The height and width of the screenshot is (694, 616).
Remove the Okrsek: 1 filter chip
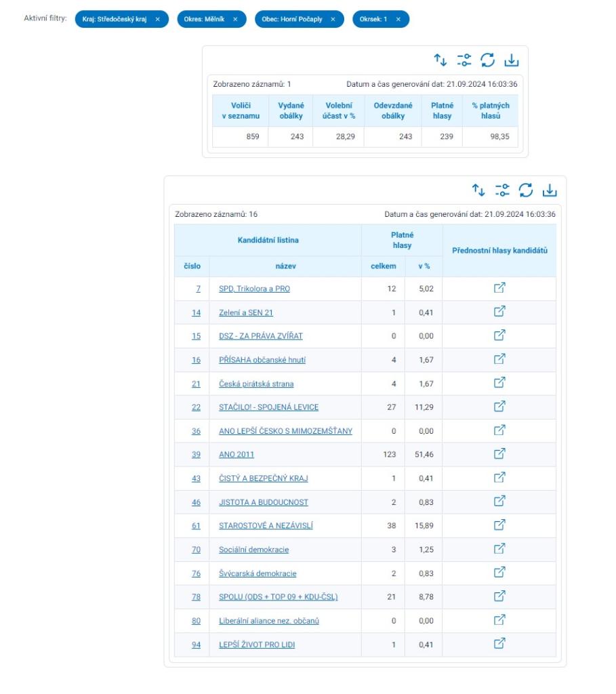click(x=398, y=19)
